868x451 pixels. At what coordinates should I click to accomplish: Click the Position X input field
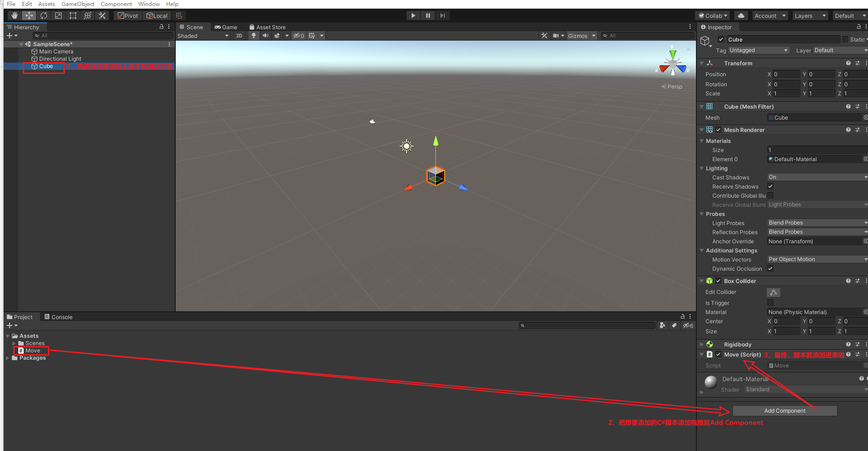786,74
